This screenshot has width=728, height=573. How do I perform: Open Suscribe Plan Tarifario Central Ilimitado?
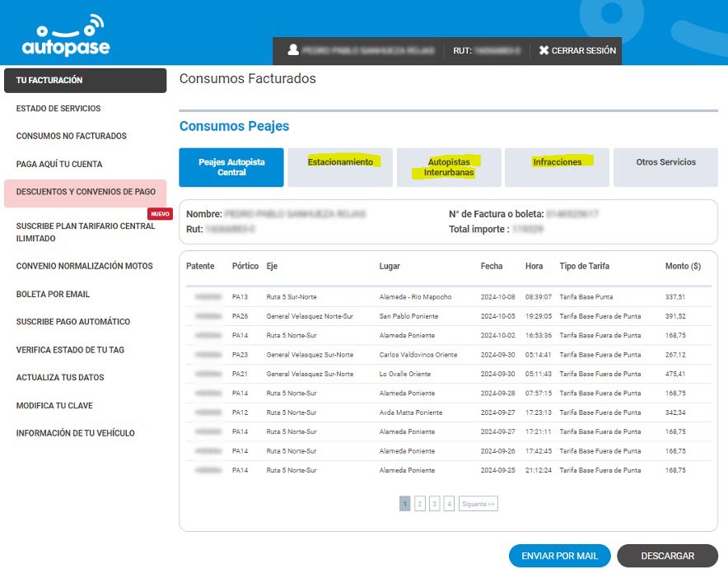(86, 232)
